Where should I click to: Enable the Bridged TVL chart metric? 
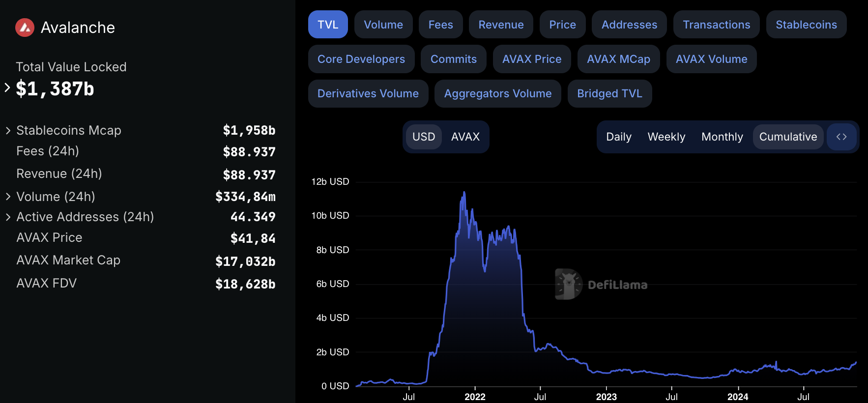point(610,93)
